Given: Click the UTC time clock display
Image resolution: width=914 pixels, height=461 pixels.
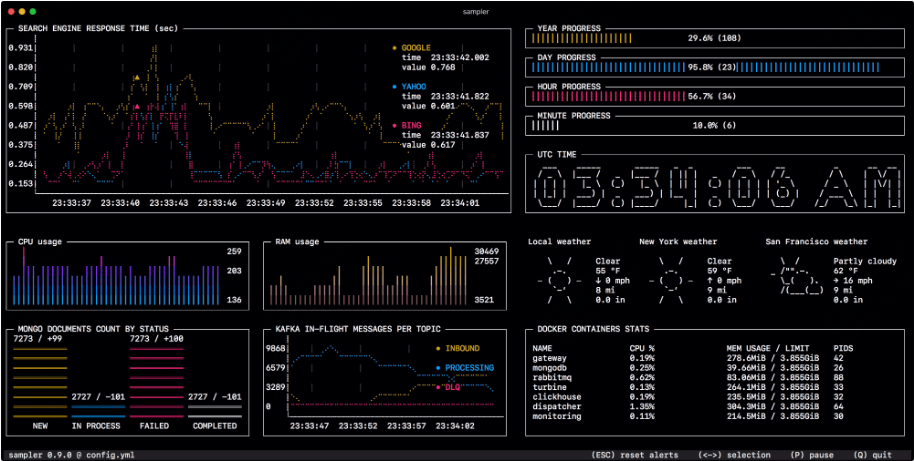Looking at the screenshot, I should click(x=714, y=188).
